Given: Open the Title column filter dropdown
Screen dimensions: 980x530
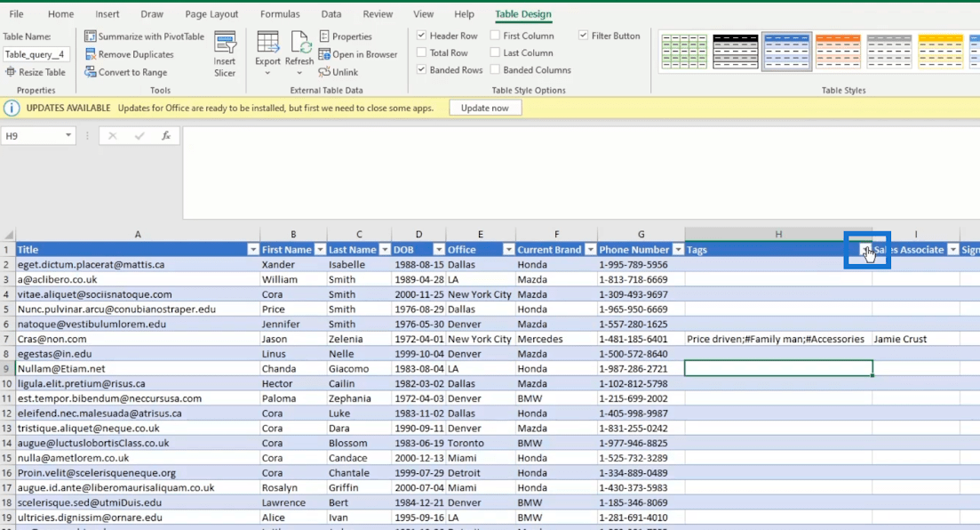Looking at the screenshot, I should [x=253, y=250].
